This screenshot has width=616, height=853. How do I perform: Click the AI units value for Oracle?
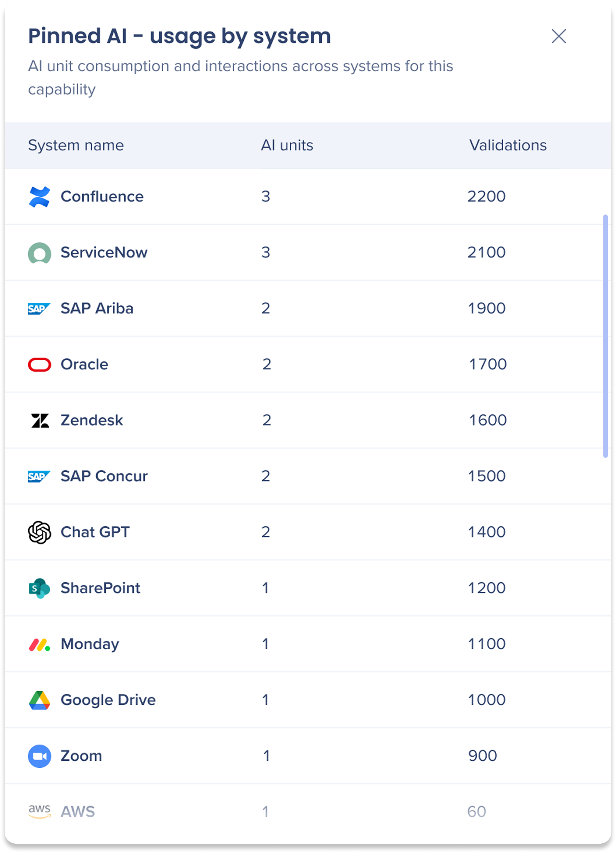(267, 364)
